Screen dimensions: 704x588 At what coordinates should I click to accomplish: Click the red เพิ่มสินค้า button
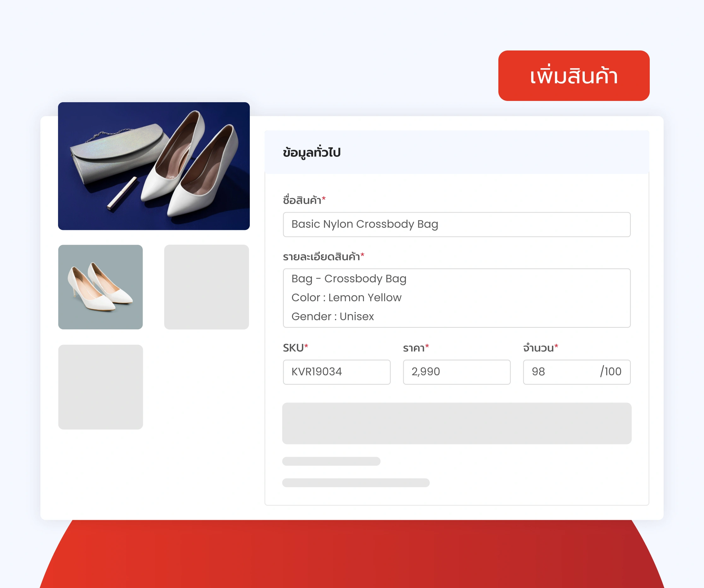pyautogui.click(x=574, y=76)
